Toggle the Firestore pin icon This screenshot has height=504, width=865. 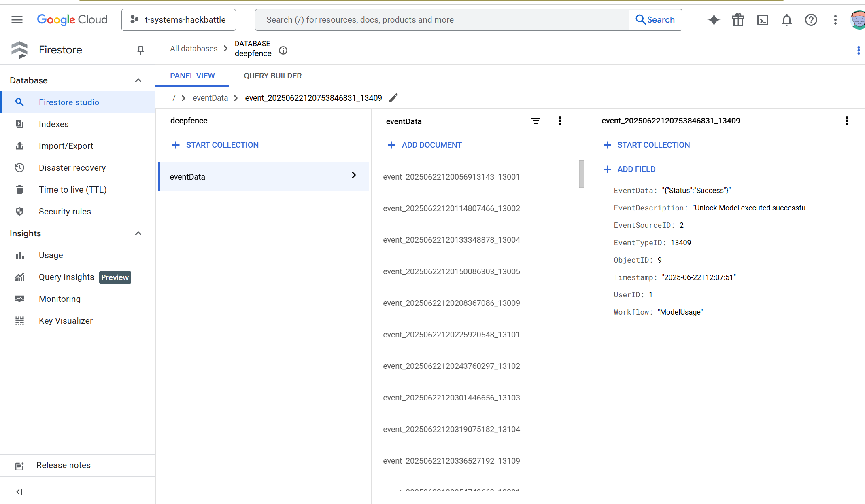[x=140, y=50]
